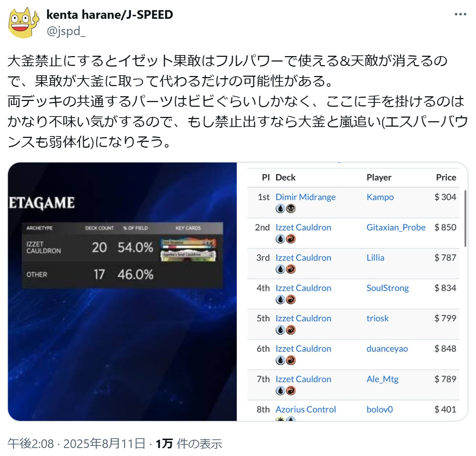
Task: Open player SoulStrong link
Action: pyautogui.click(x=387, y=288)
